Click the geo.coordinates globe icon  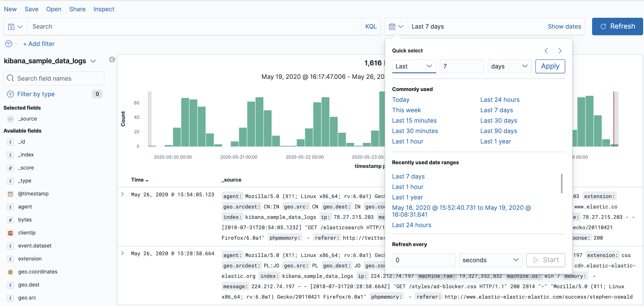[x=10, y=272]
